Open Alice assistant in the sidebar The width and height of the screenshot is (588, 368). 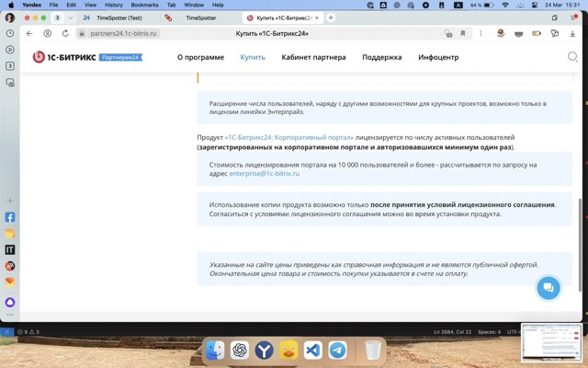coord(10,302)
